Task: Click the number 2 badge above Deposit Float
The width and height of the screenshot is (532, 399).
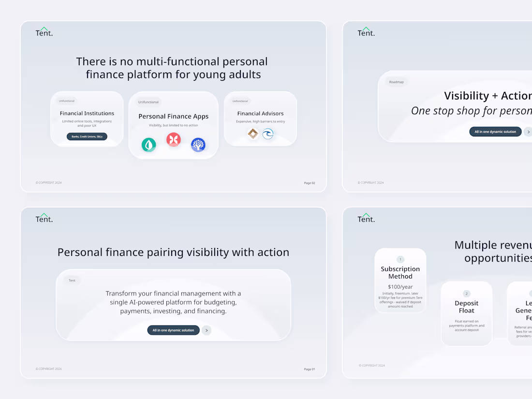Action: (x=467, y=294)
